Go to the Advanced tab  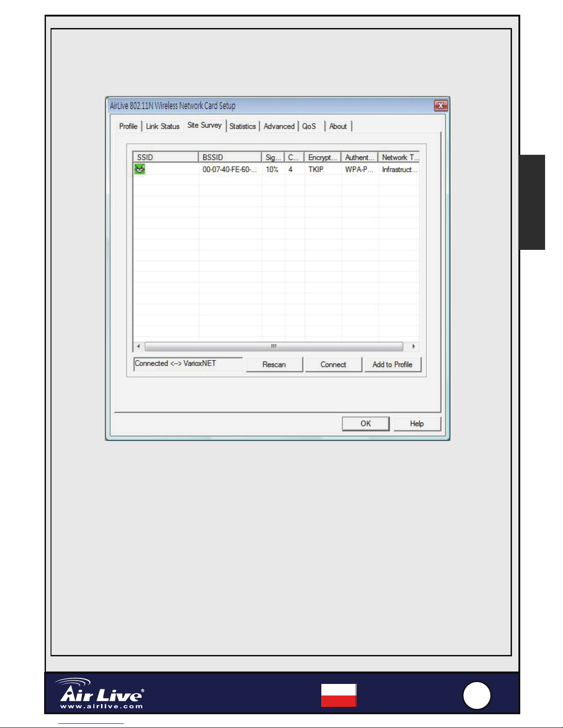pyautogui.click(x=279, y=126)
